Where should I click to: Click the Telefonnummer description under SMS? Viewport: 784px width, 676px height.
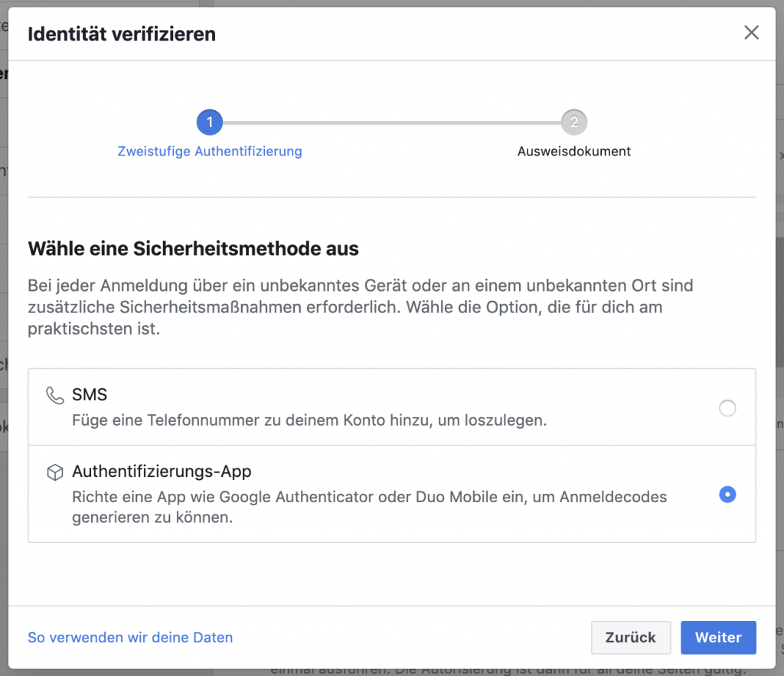309,420
